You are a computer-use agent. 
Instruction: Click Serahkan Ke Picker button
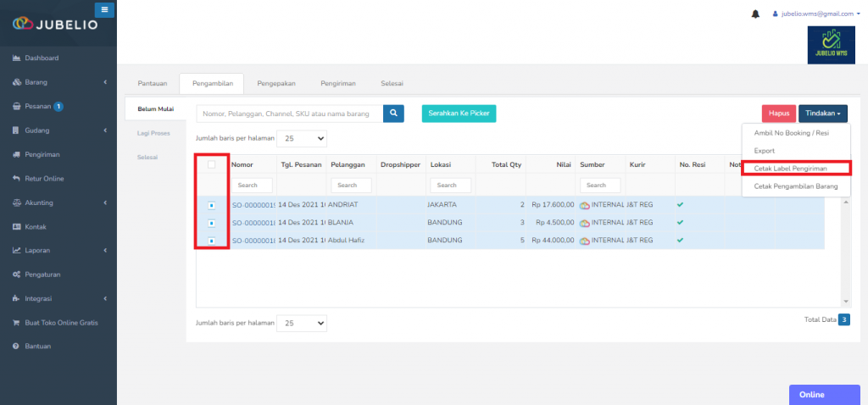pyautogui.click(x=459, y=113)
